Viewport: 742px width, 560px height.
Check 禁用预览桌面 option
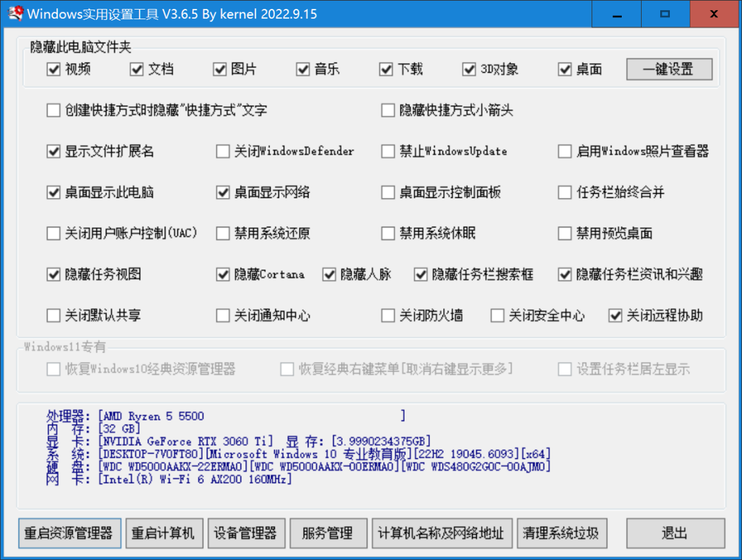coord(565,234)
